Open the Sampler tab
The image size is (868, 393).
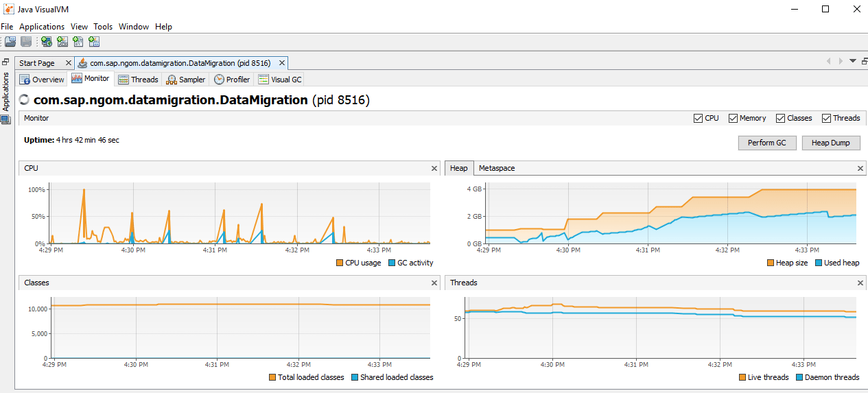click(x=186, y=80)
